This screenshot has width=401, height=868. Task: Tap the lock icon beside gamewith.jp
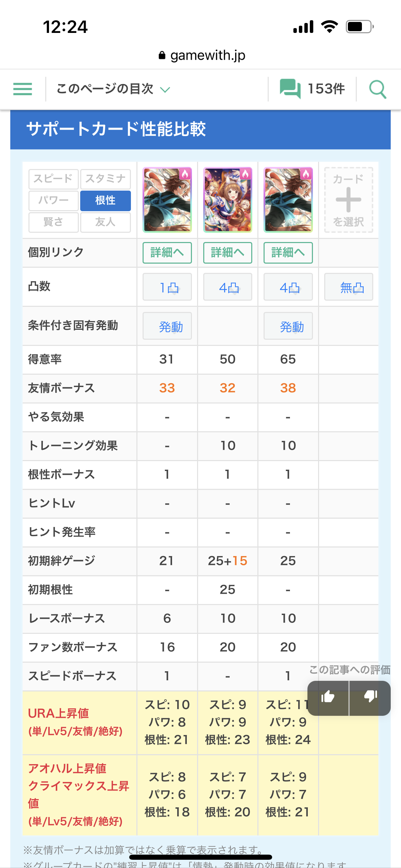click(162, 55)
